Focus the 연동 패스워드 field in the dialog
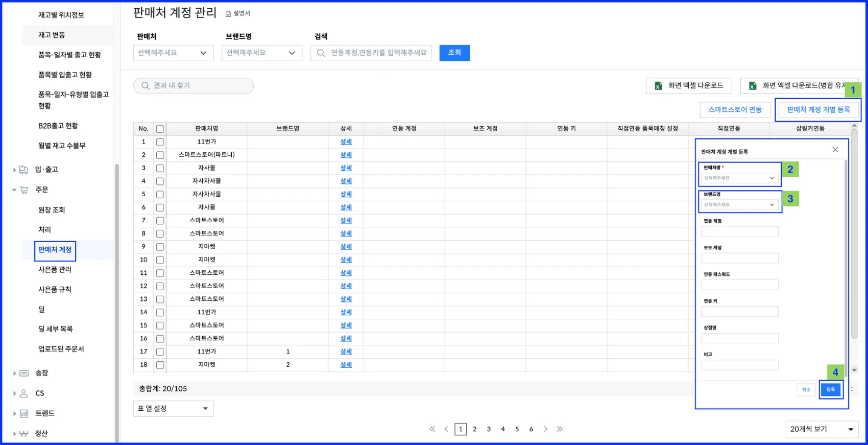The image size is (868, 445). pyautogui.click(x=739, y=285)
